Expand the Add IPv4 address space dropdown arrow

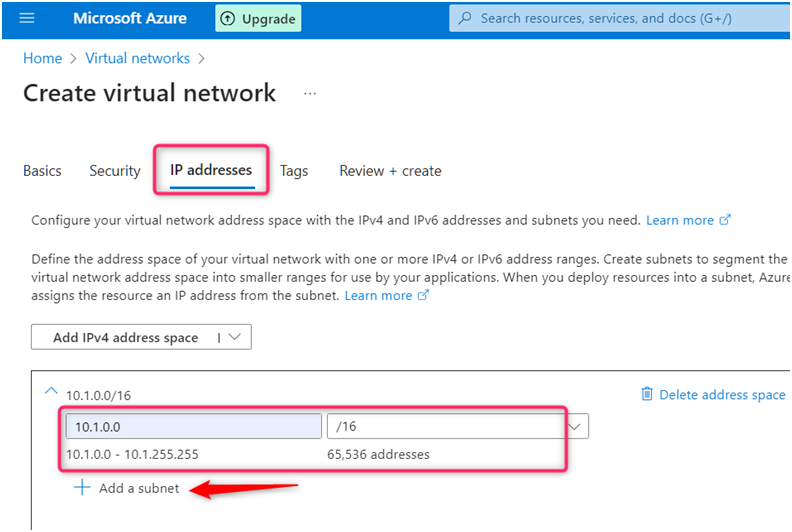tap(234, 337)
